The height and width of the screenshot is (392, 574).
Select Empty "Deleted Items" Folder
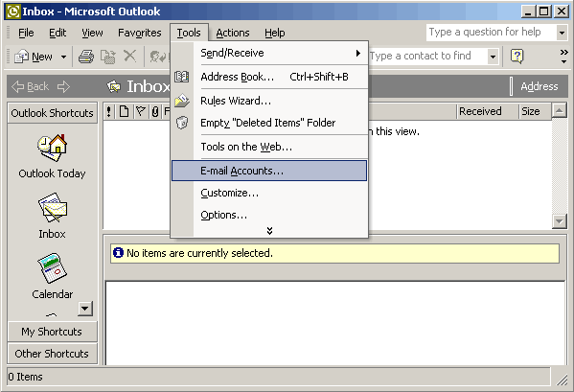point(269,123)
